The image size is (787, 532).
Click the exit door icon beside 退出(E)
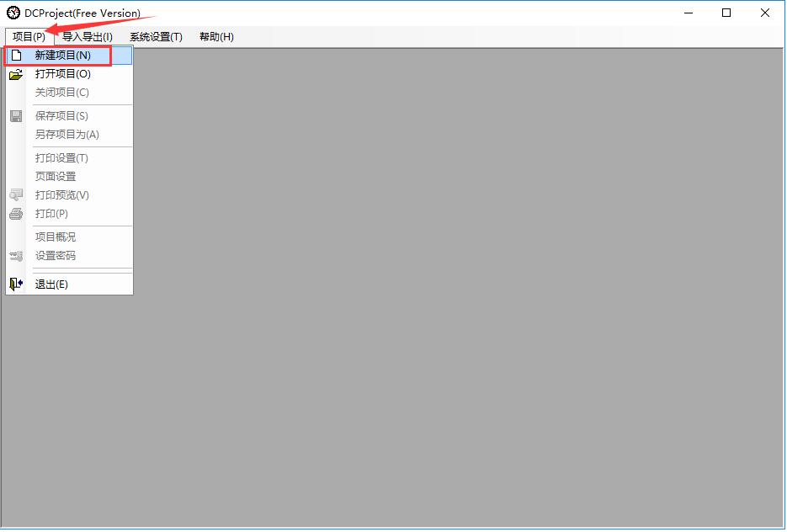15,284
